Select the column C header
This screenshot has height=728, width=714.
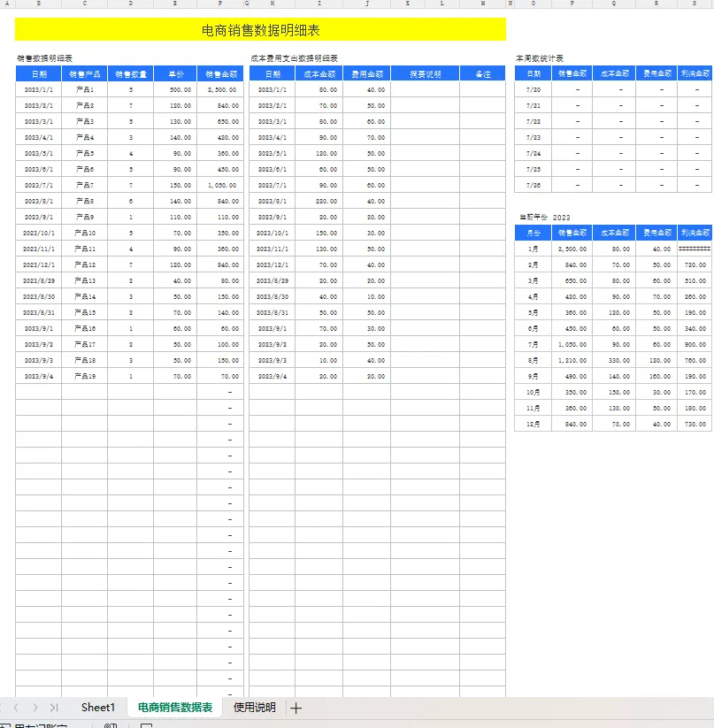84,4
